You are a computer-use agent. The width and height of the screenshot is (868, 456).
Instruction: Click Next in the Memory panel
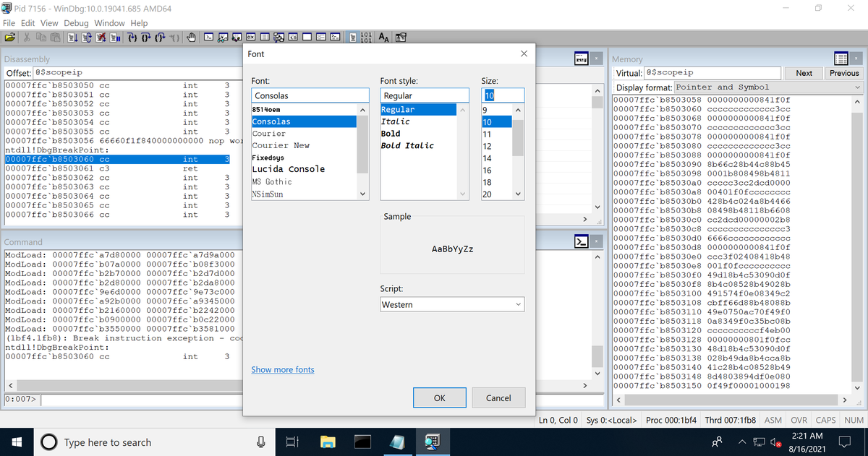point(804,73)
